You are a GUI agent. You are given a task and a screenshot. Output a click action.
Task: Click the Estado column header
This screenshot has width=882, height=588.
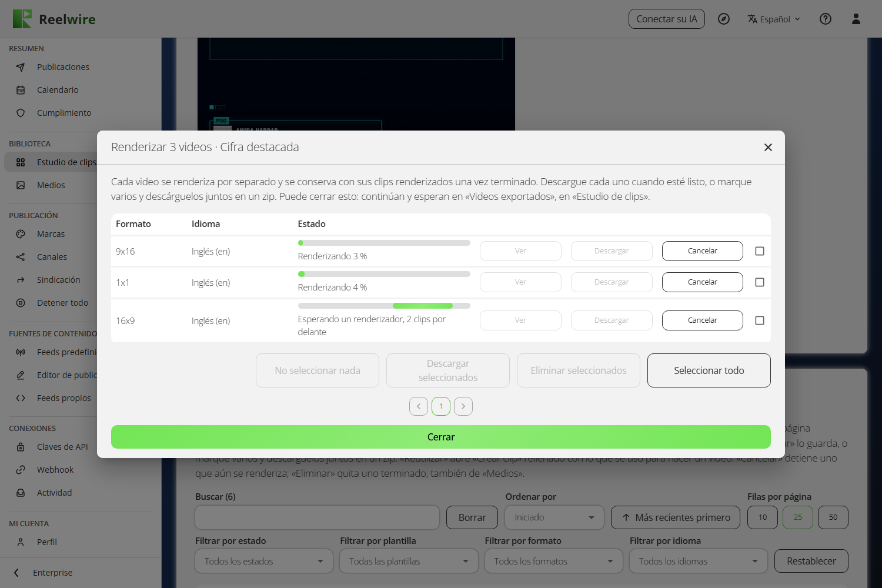312,224
